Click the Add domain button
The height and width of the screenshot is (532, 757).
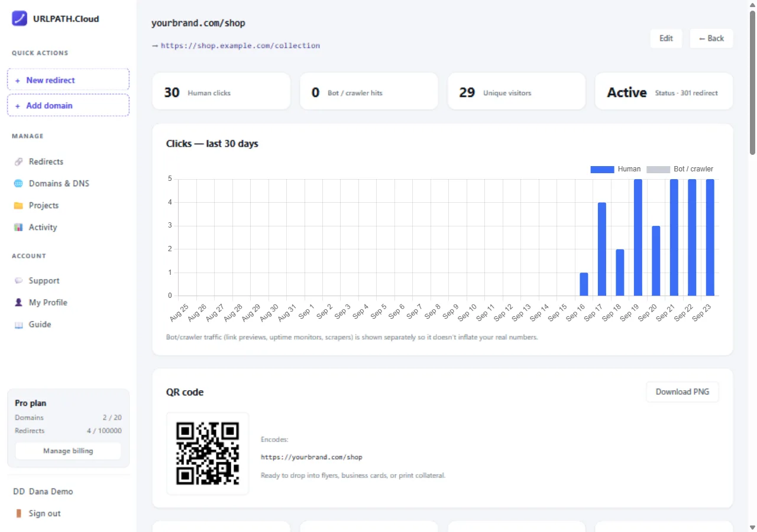(68, 105)
